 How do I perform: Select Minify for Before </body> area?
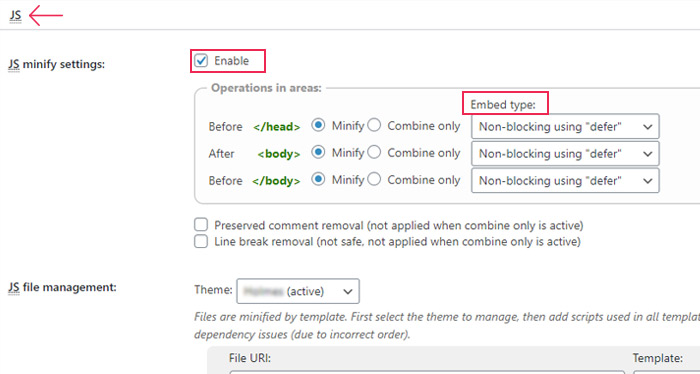click(x=318, y=179)
